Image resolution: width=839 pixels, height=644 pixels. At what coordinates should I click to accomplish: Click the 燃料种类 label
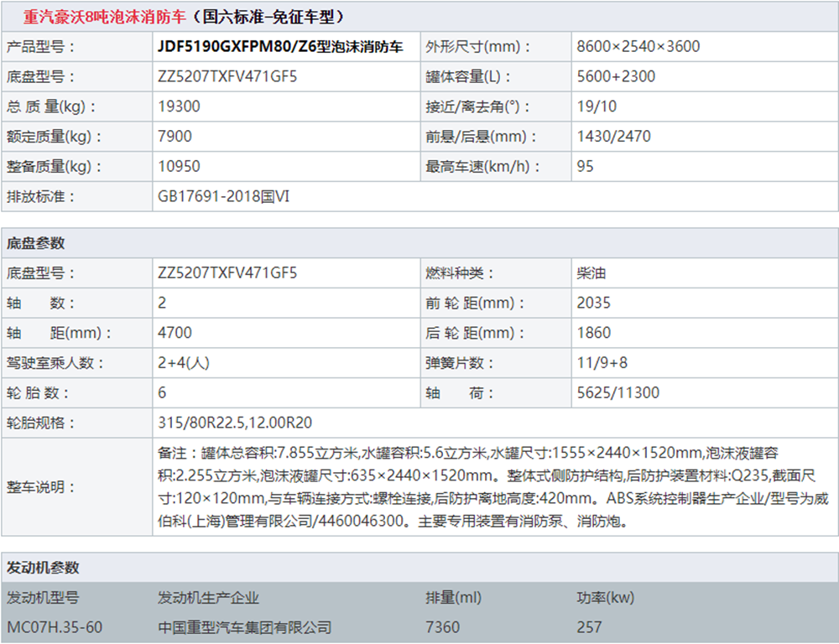click(459, 273)
